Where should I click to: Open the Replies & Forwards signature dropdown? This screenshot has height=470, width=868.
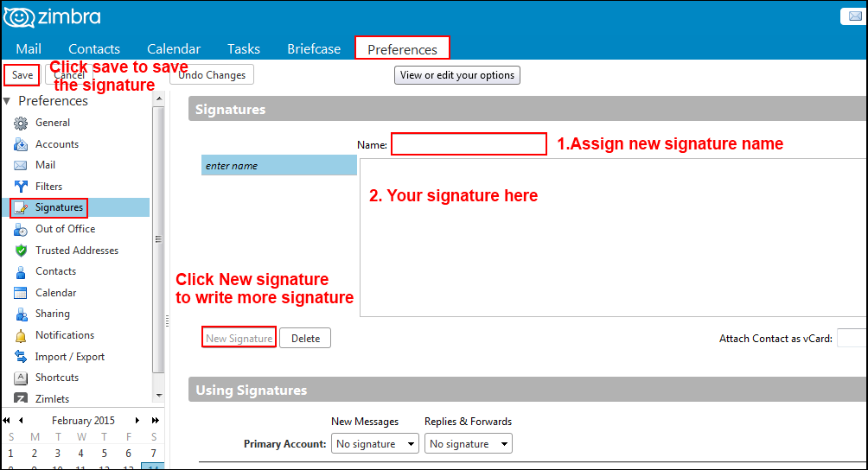[x=469, y=444]
